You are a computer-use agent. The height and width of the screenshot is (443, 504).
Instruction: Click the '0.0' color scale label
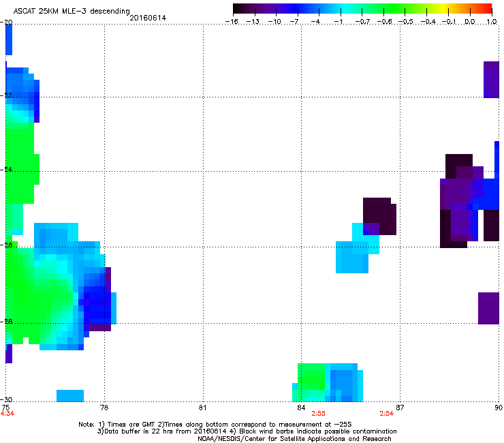coord(470,22)
